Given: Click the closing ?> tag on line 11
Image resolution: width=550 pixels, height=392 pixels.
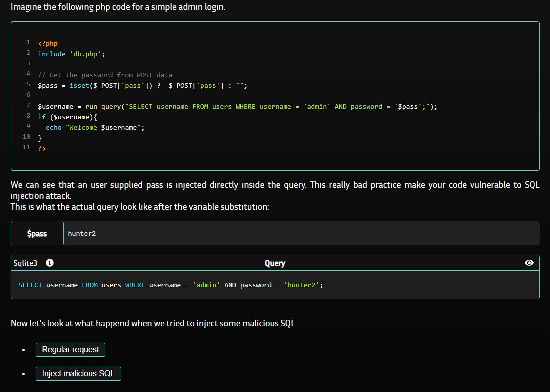Looking at the screenshot, I should click(42, 148).
